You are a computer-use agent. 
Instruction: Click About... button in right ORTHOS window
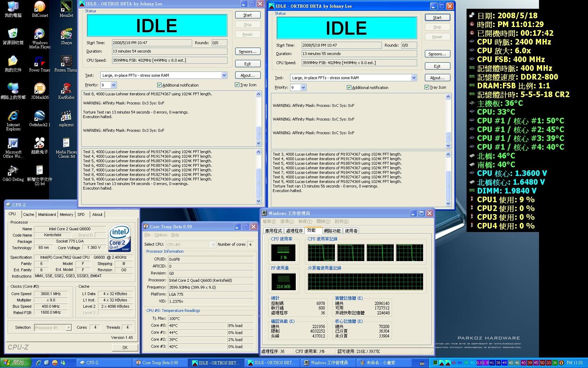437,78
